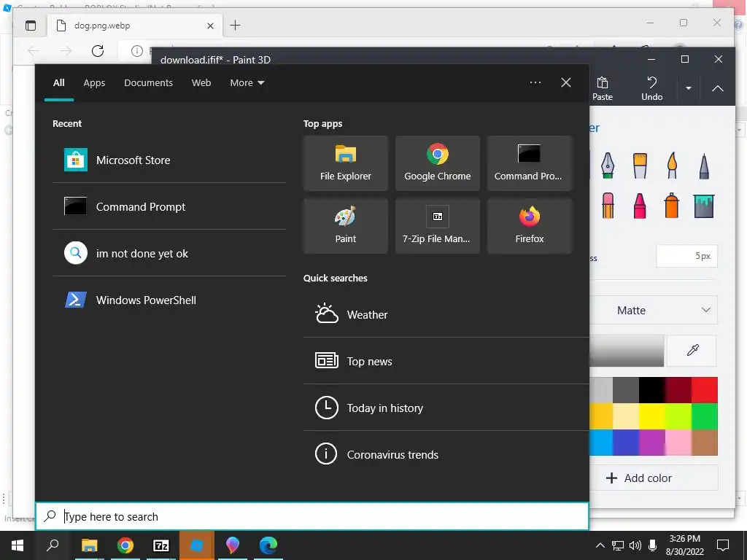Select the calligraphy pen brush
This screenshot has height=560, width=747.
coord(608,166)
